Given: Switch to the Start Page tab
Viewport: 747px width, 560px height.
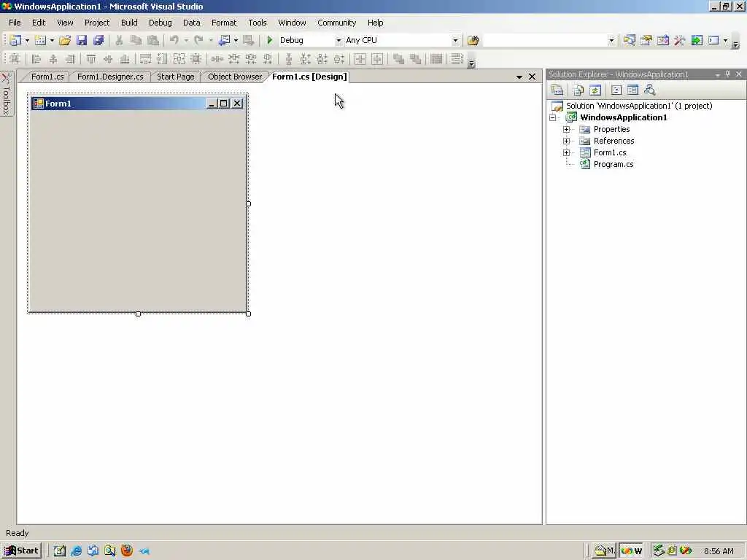Looking at the screenshot, I should [x=175, y=77].
